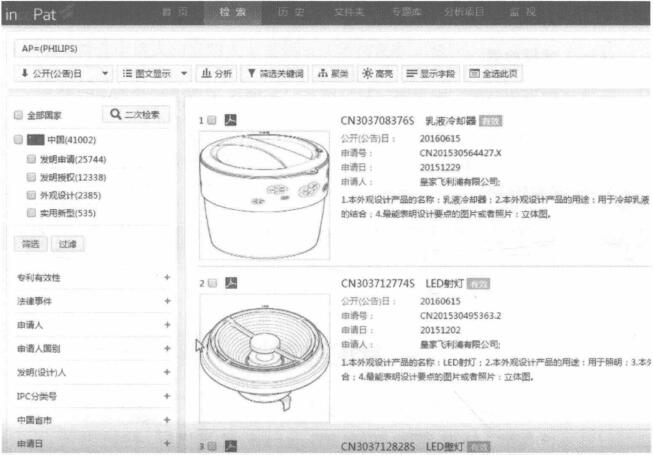Select result 1 checkbox
The image size is (653, 455).
(212, 120)
